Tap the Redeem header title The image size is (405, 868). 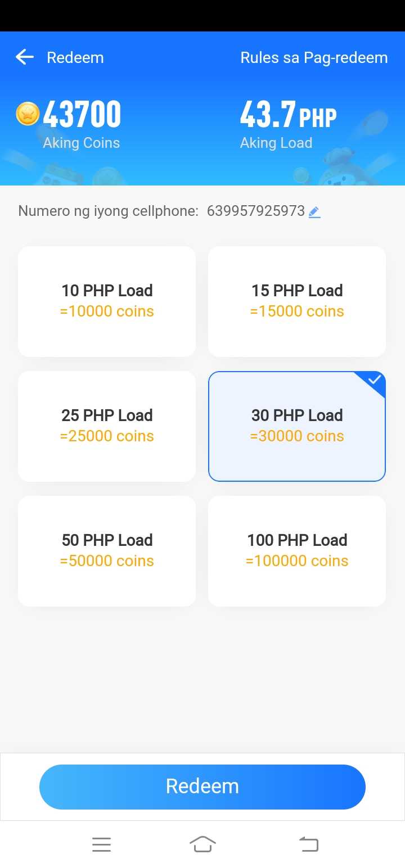click(x=75, y=57)
